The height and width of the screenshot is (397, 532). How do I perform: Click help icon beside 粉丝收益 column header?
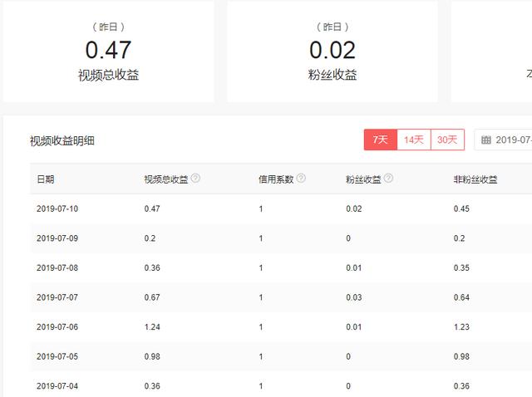(388, 179)
